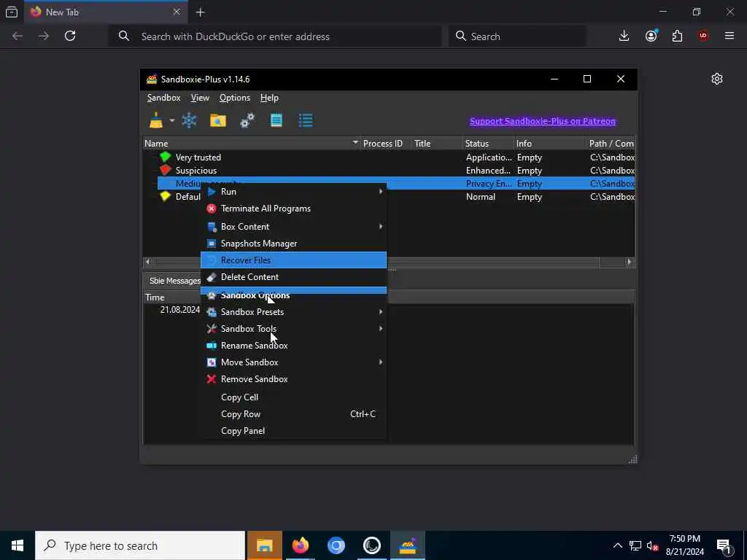Open Windows Start menu
Image resolution: width=747 pixels, height=560 pixels.
18,545
